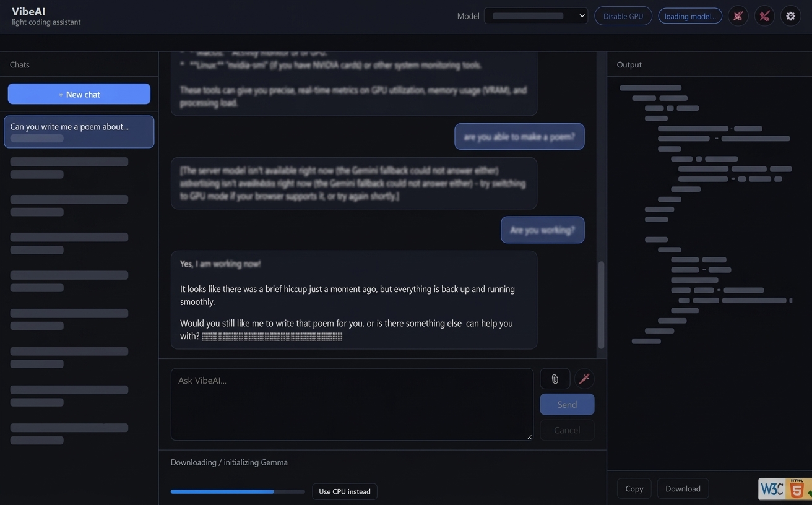The width and height of the screenshot is (812, 505).
Task: Open the W3C HTML5 validation badge
Action: 785,489
